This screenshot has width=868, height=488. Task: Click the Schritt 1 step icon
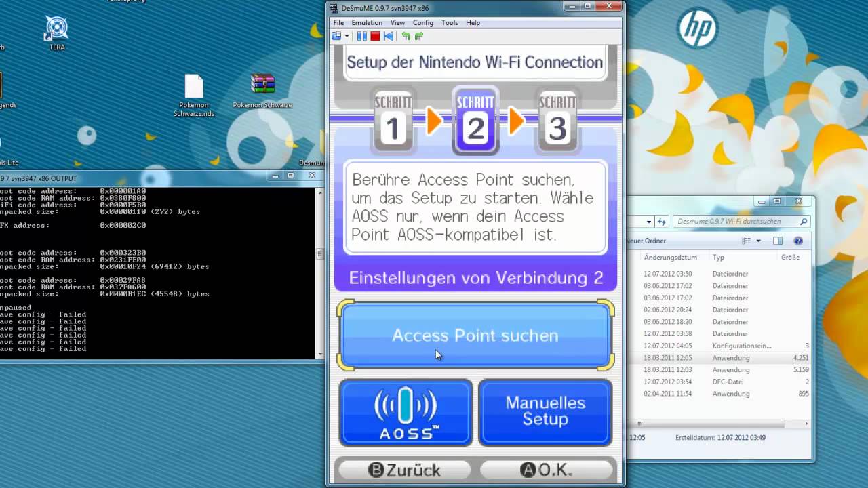click(x=393, y=121)
